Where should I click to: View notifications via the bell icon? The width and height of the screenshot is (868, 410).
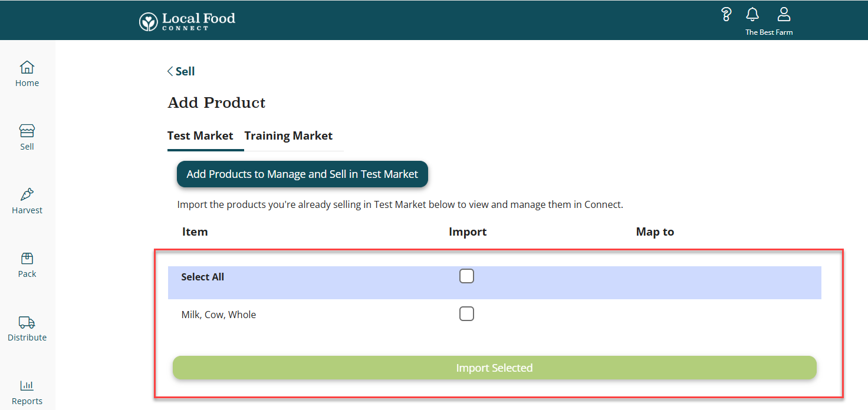752,15
